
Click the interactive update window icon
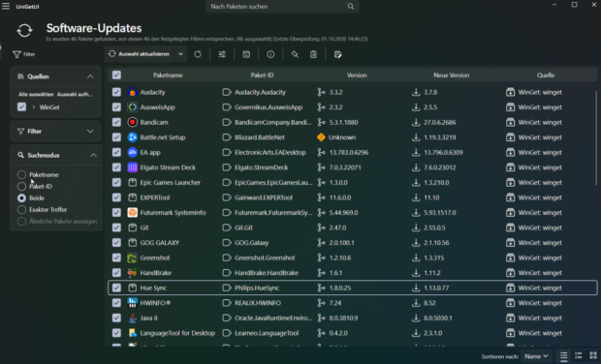(246, 54)
